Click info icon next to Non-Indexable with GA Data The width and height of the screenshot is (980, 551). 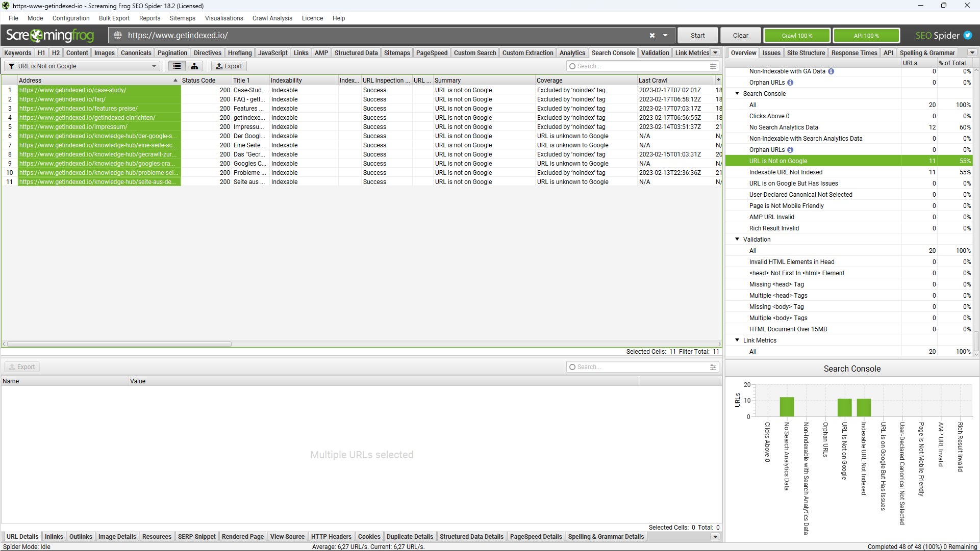point(831,71)
